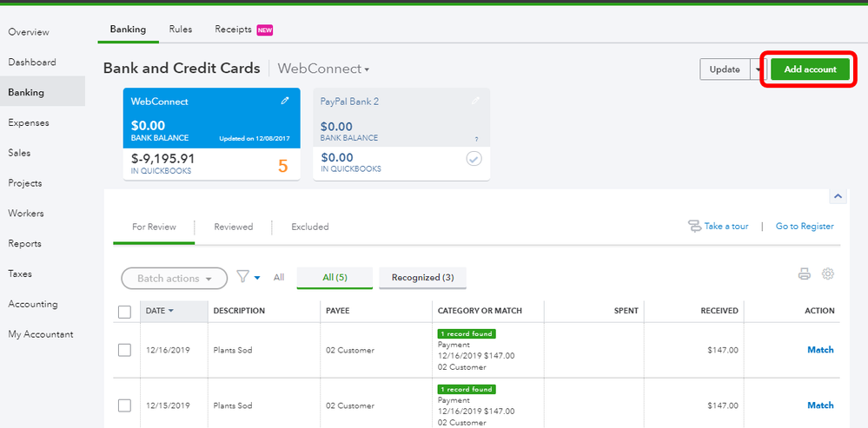Edit the WebConnect account with pencil icon

pos(284,101)
